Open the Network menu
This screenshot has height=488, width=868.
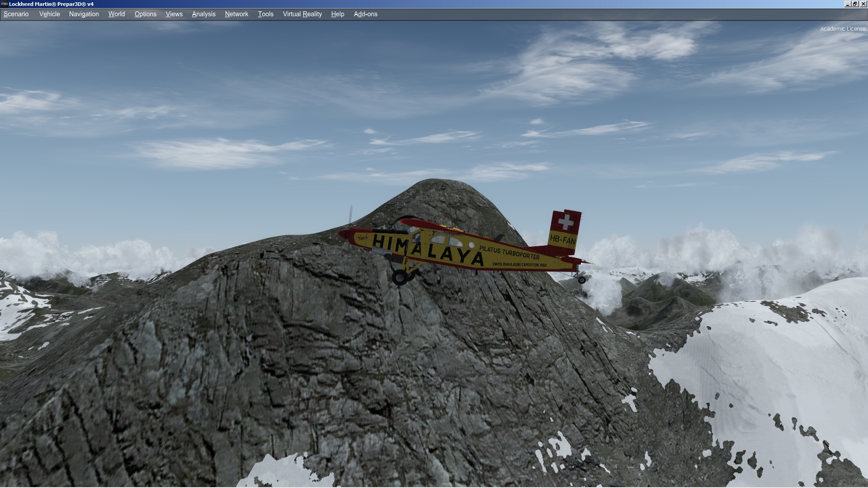pos(236,14)
